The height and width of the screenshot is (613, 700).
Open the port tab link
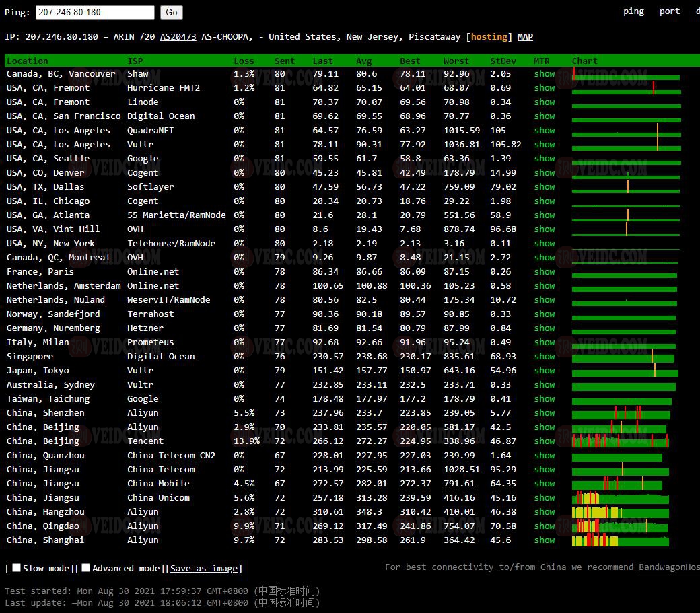669,11
